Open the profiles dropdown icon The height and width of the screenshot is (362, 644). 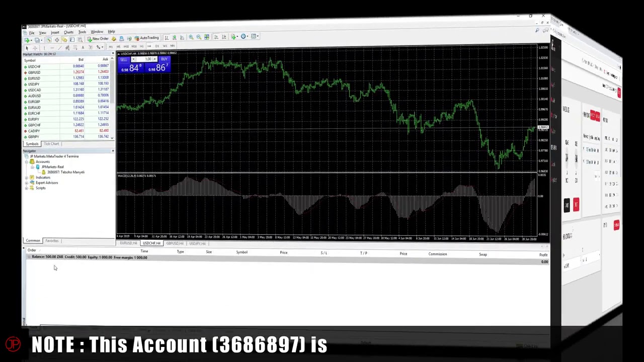[x=37, y=40]
